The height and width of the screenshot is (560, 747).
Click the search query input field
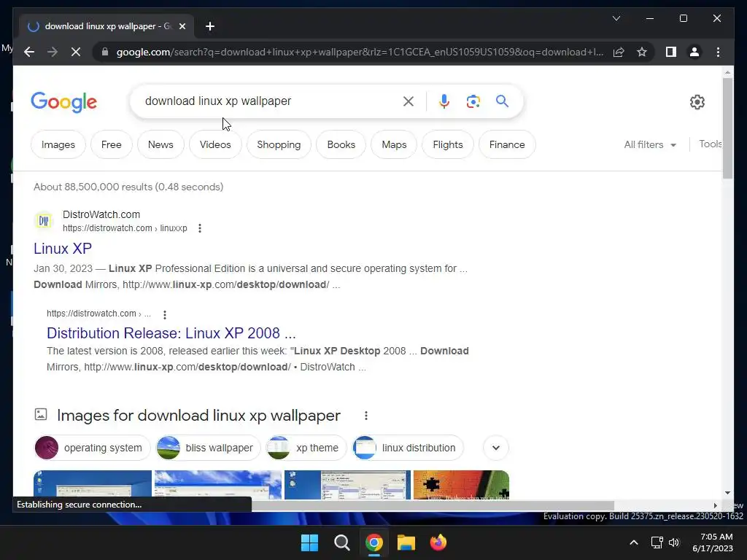click(271, 101)
